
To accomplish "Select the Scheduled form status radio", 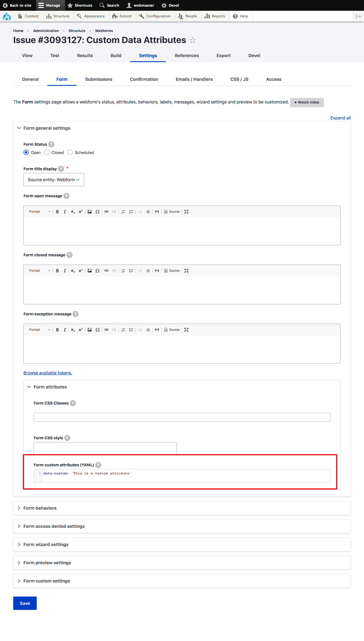I will [x=70, y=152].
